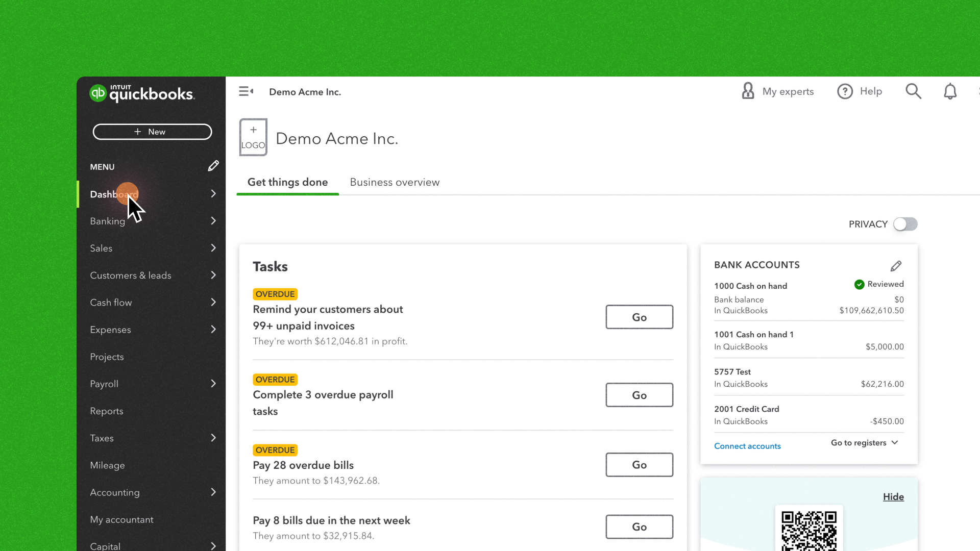The image size is (980, 551).
Task: Open My experts person icon
Action: click(x=748, y=91)
